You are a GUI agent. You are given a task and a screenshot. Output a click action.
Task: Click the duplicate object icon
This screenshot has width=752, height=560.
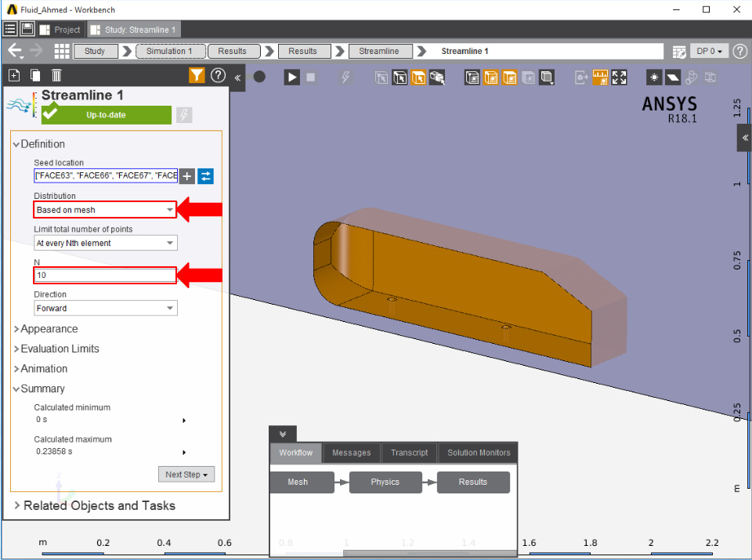[35, 75]
